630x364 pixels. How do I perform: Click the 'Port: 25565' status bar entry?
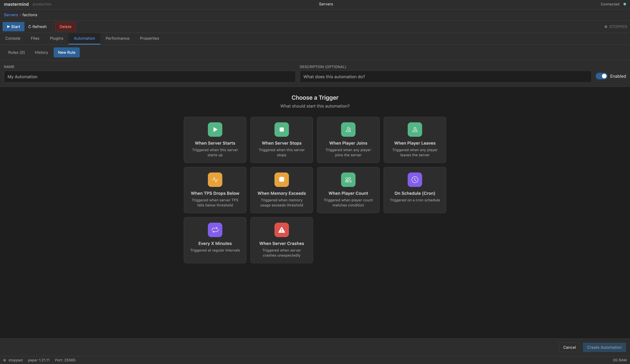65,360
